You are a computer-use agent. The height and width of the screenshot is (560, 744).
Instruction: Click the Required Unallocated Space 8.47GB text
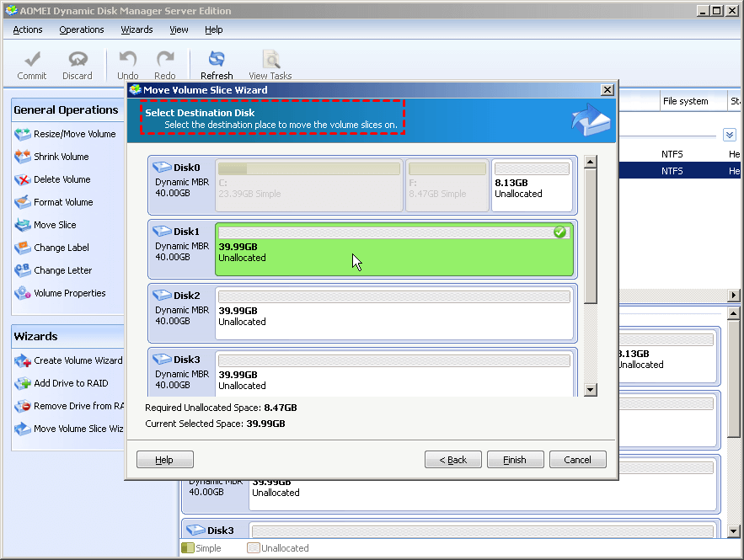click(221, 408)
